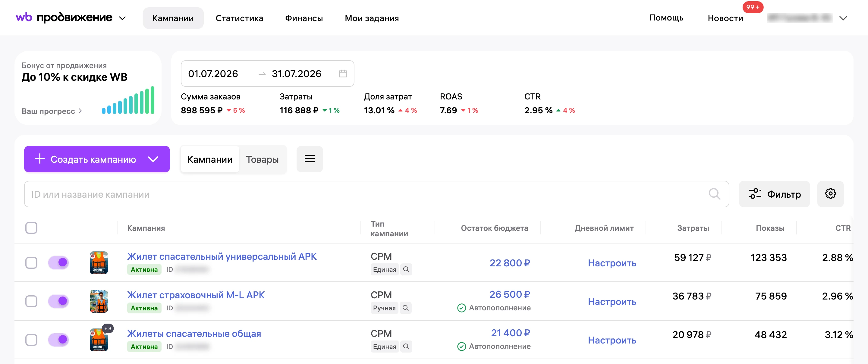Expand the WB продвижение product dropdown
The width and height of the screenshot is (868, 364).
click(123, 18)
